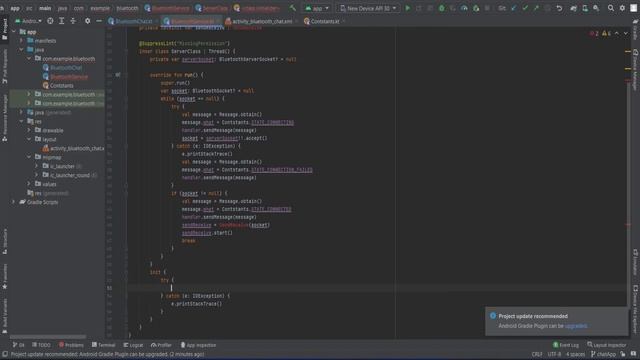Open IDE settings gear in top toolbar
Screen dimensions: 640x360
pos(622,8)
